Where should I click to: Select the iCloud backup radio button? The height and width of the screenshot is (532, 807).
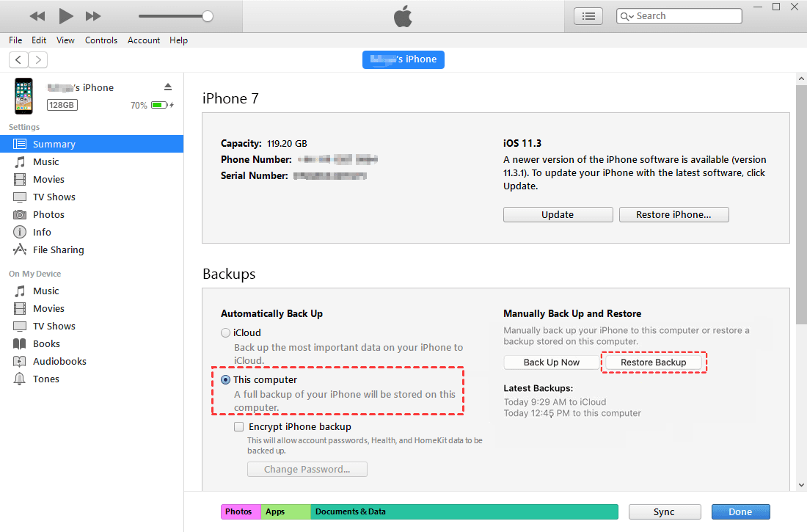pos(226,332)
